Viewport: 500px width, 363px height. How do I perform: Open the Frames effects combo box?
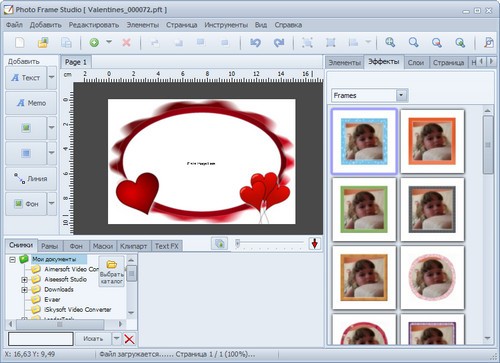pyautogui.click(x=369, y=95)
